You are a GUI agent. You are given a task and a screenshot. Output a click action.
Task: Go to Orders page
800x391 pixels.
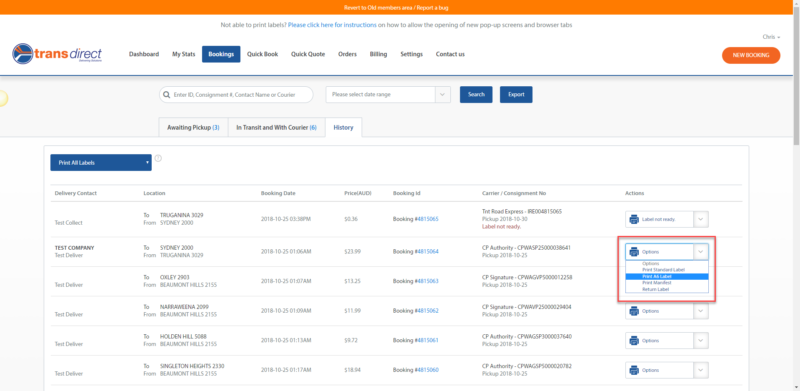[347, 54]
